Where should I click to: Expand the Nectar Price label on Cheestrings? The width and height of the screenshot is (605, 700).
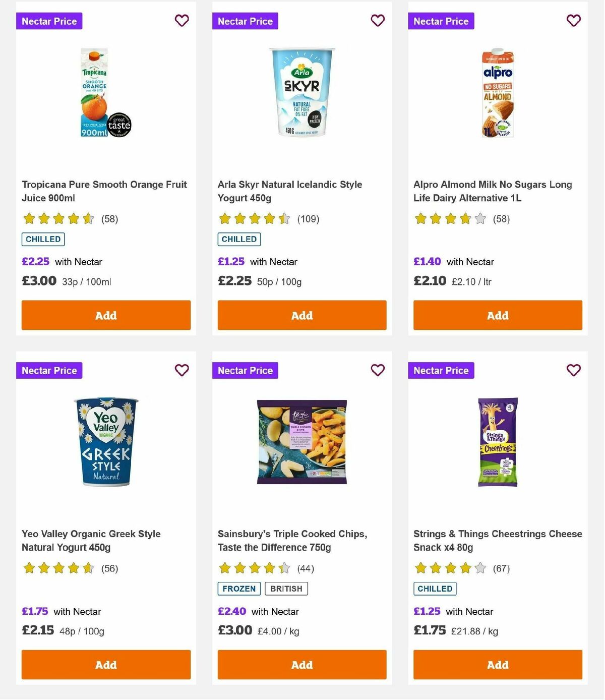[441, 370]
